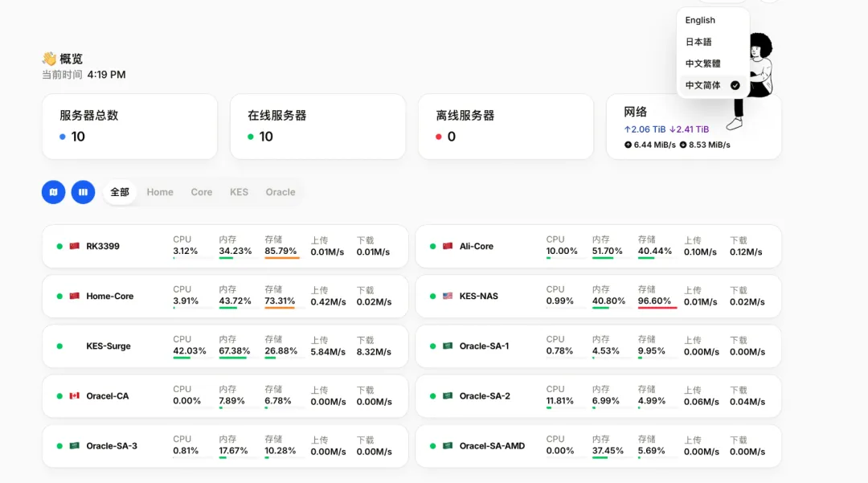Screen dimensions: 868x483
Task: Click the US flag beside KES-NAS
Action: 448,296
